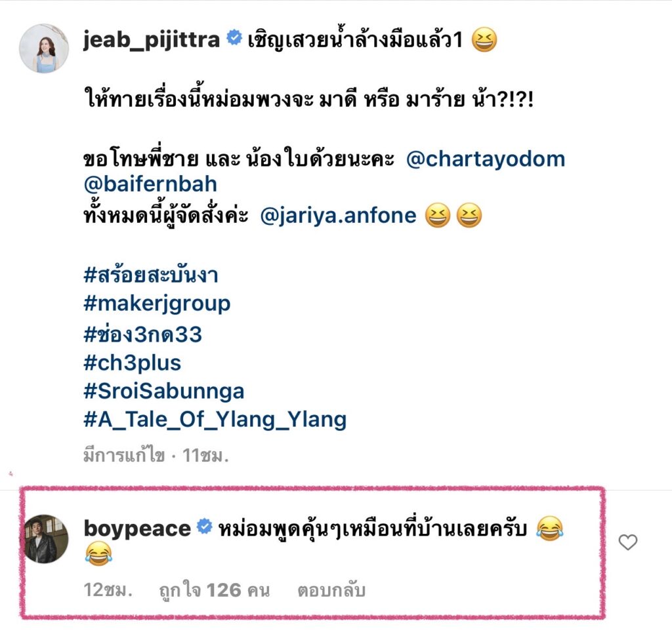Reply to boypeace using ตอบกลับ
This screenshot has height=640, width=672.
coord(331,590)
